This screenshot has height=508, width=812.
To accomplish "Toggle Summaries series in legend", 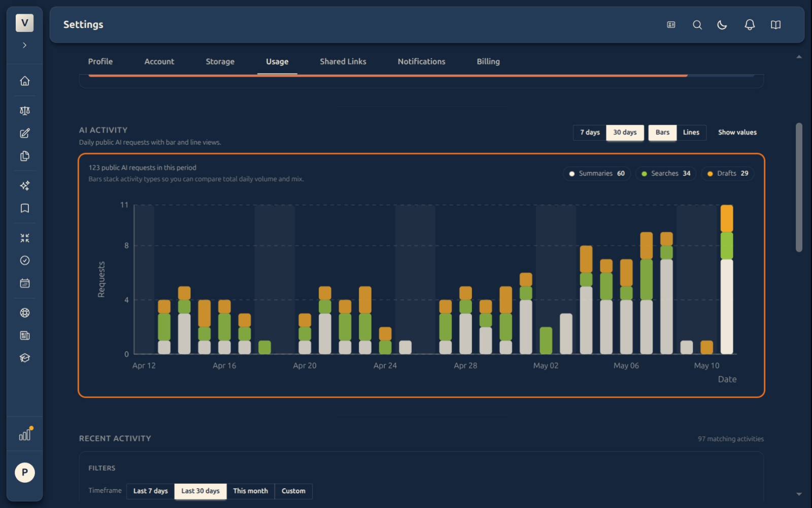I will [x=597, y=174].
